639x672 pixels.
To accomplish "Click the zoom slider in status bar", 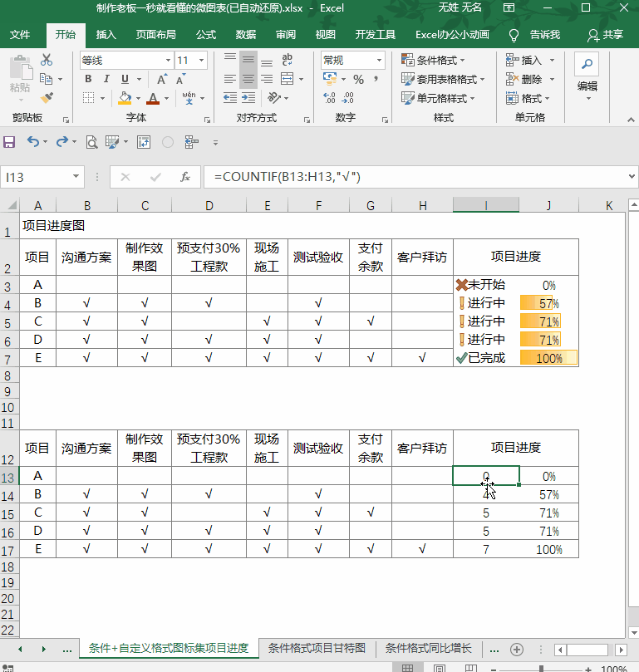I will click(542, 669).
